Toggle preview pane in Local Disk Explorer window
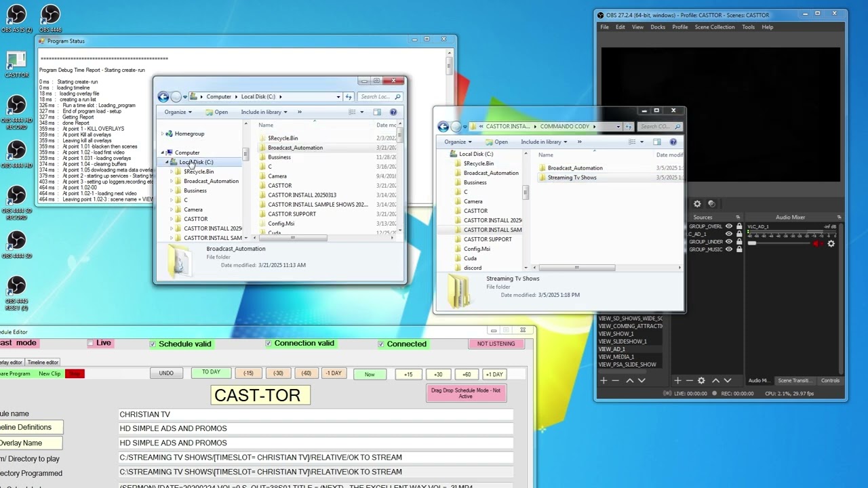 (377, 112)
